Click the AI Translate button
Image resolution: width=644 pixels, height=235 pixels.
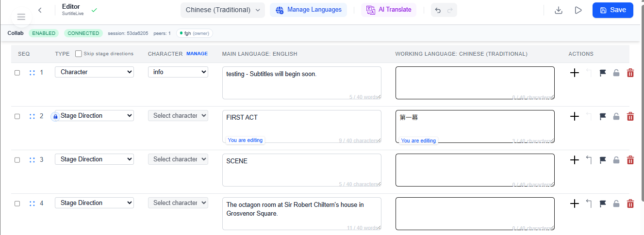pyautogui.click(x=389, y=10)
